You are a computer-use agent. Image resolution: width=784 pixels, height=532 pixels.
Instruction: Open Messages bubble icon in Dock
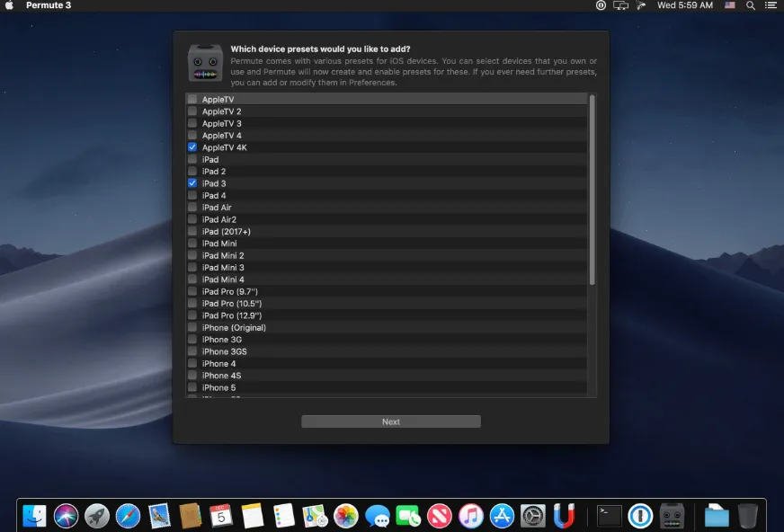[x=377, y=516]
